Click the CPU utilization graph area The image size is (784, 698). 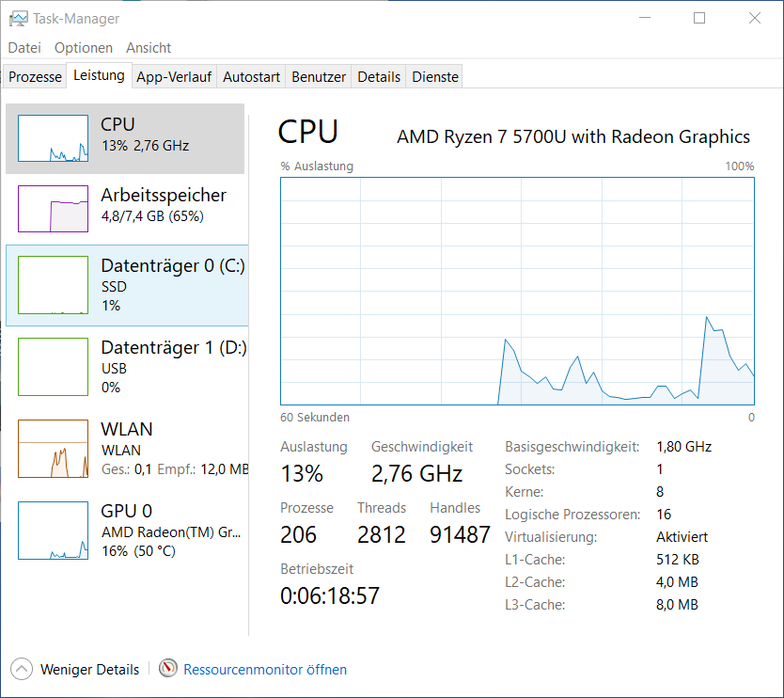point(517,292)
